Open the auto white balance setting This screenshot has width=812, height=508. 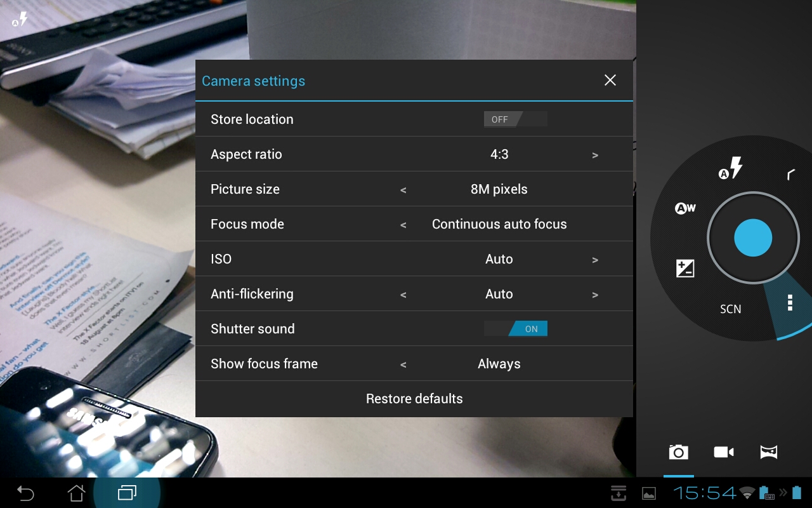[x=685, y=208]
